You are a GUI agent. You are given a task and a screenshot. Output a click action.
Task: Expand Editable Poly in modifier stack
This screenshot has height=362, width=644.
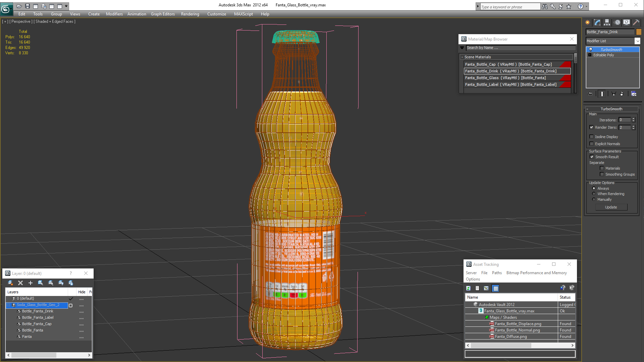(x=590, y=55)
